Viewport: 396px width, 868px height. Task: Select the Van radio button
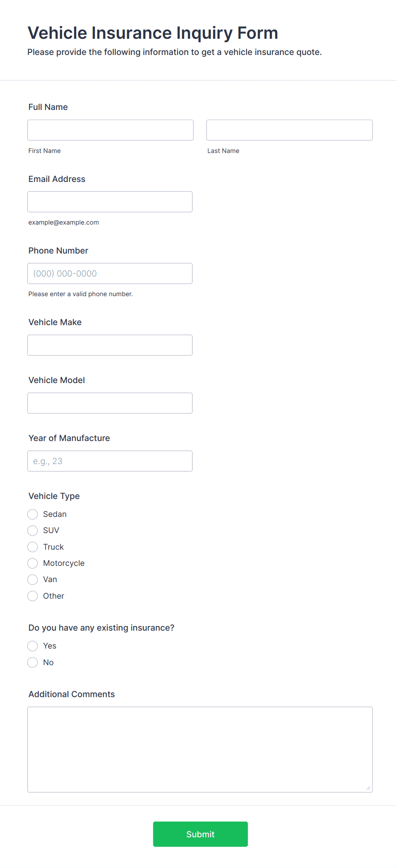[33, 580]
